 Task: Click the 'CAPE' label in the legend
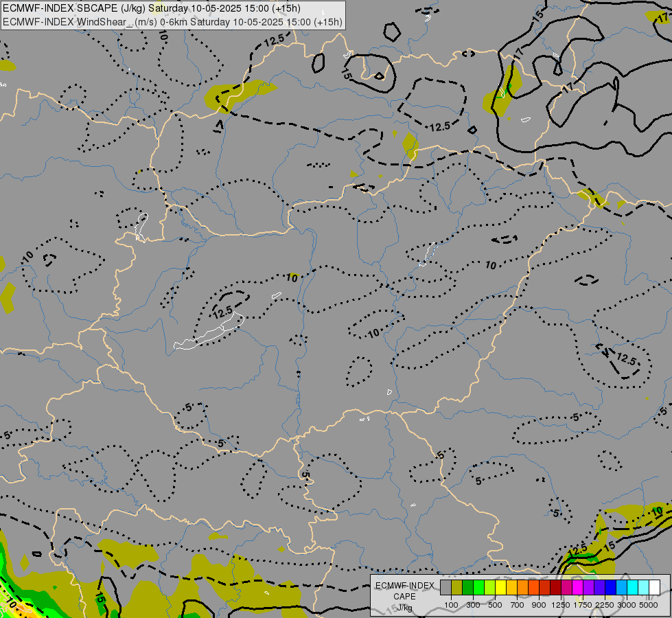tap(404, 597)
